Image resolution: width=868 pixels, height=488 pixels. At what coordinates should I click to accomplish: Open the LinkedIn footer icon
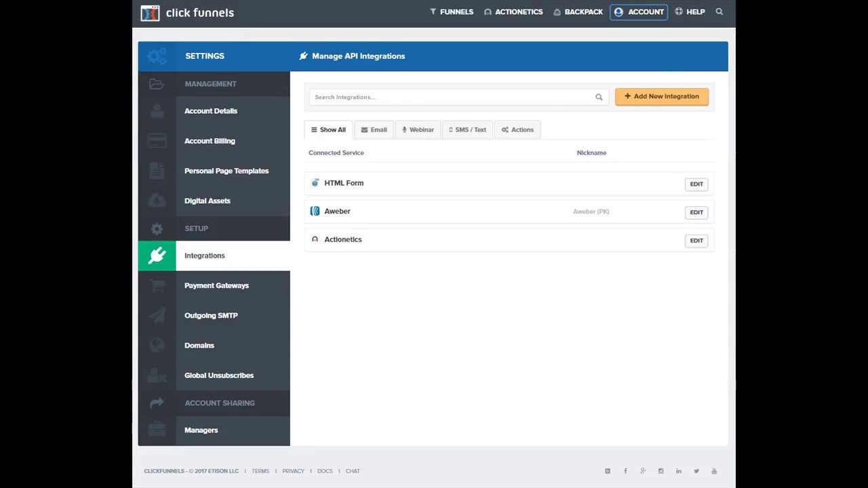(679, 471)
